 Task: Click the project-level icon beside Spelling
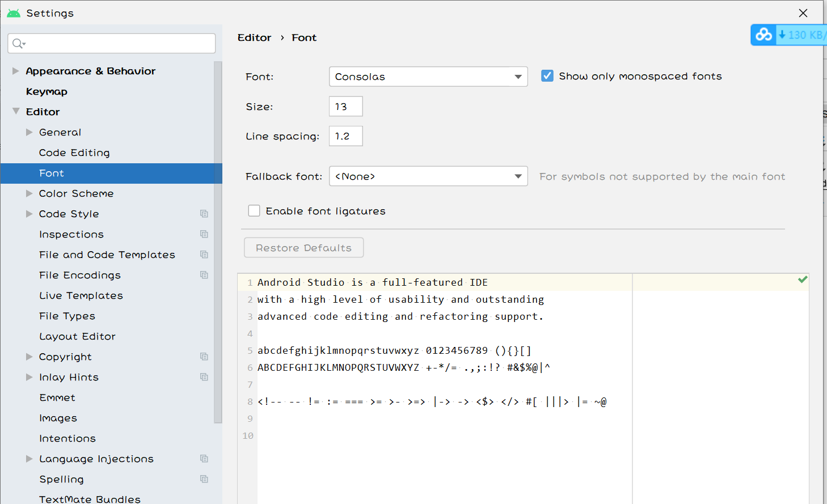pos(204,479)
